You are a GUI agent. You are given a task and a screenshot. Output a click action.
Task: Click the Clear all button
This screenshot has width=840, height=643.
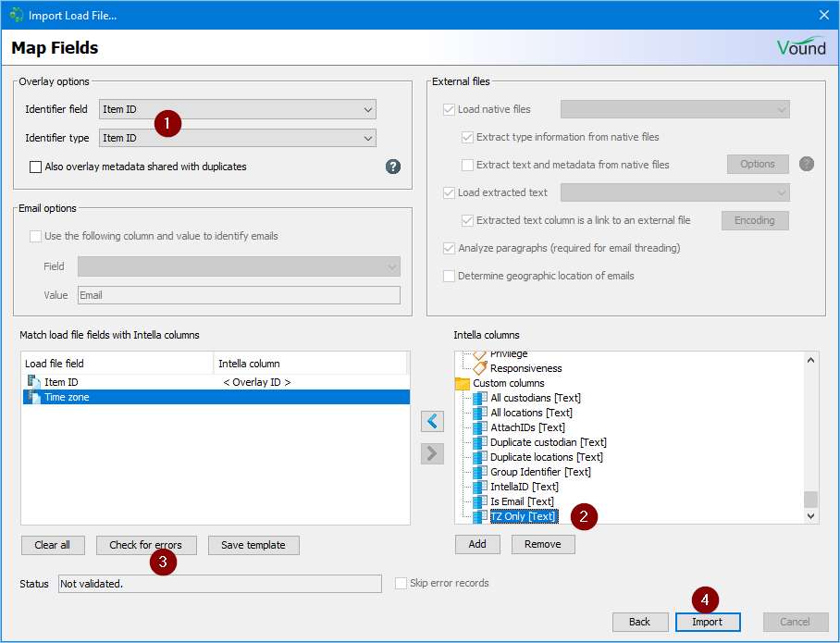pos(53,545)
